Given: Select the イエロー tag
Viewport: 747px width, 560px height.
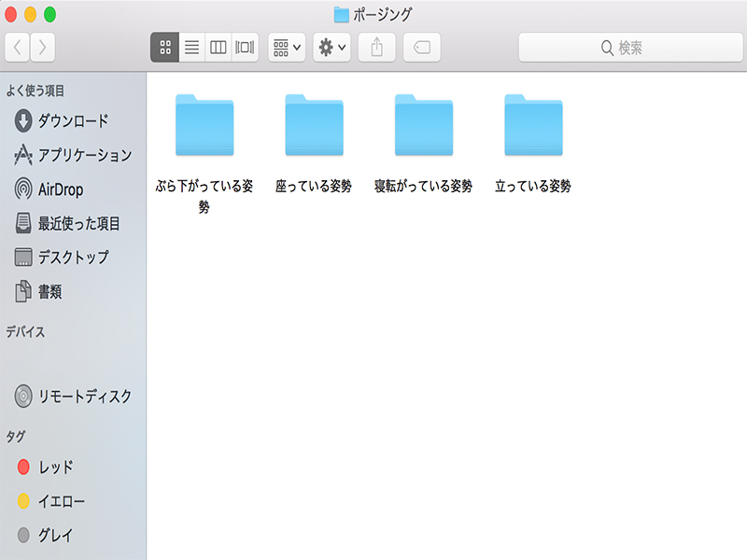Looking at the screenshot, I should tap(73, 501).
